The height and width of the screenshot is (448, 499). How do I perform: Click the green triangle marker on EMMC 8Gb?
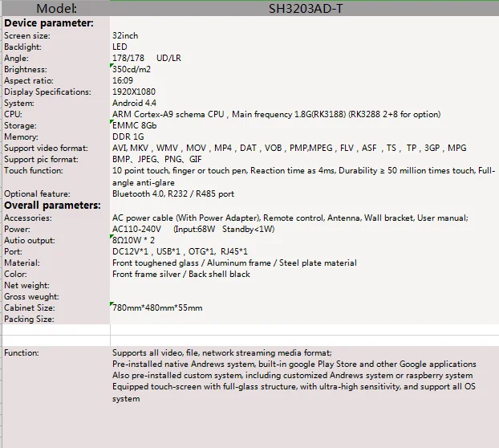pyautogui.click(x=112, y=122)
